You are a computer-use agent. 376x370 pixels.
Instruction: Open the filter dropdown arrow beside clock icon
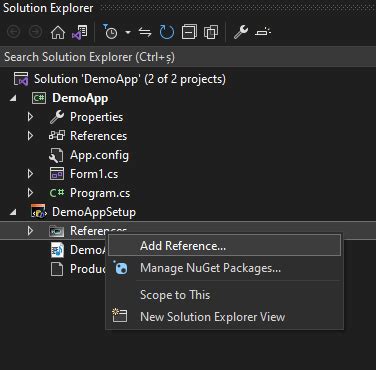[x=128, y=32]
